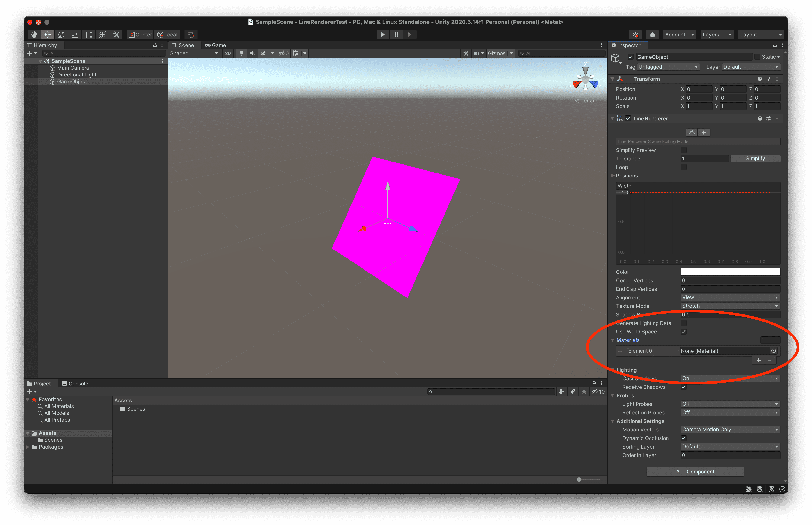Open Material object picker for Element 0

pyautogui.click(x=773, y=351)
